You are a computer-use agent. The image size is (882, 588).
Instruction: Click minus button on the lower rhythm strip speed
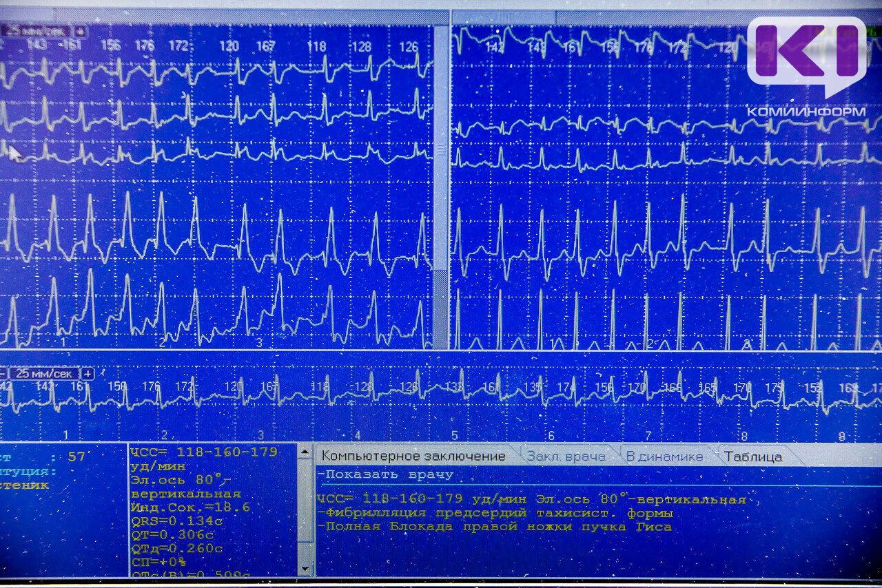(x=3, y=374)
